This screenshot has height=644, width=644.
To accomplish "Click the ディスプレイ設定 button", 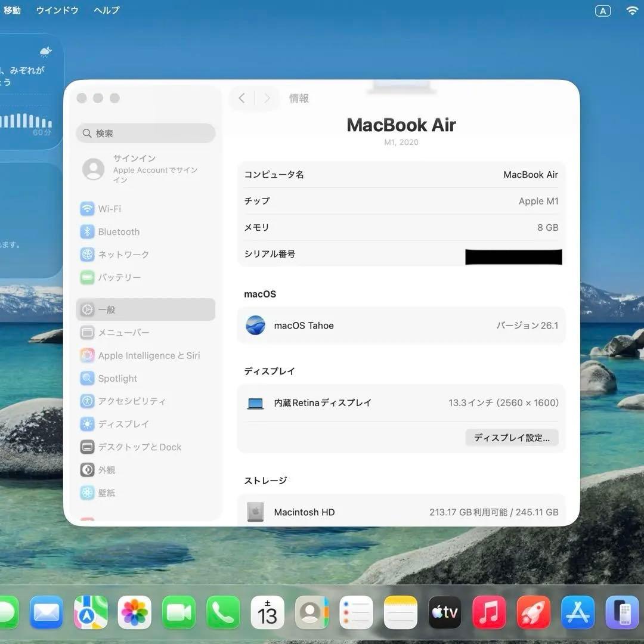I will [x=512, y=437].
